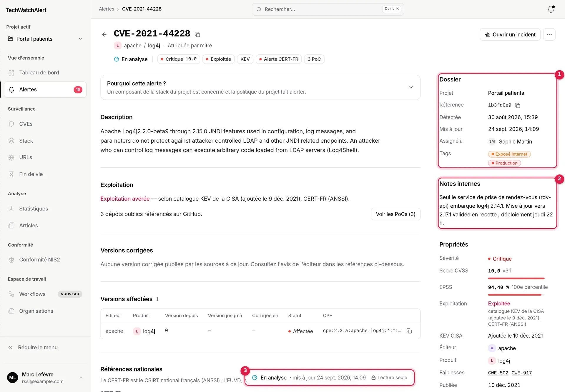565x392 pixels.
Task: Open the CWE-917 weakness link
Action: 521,373
